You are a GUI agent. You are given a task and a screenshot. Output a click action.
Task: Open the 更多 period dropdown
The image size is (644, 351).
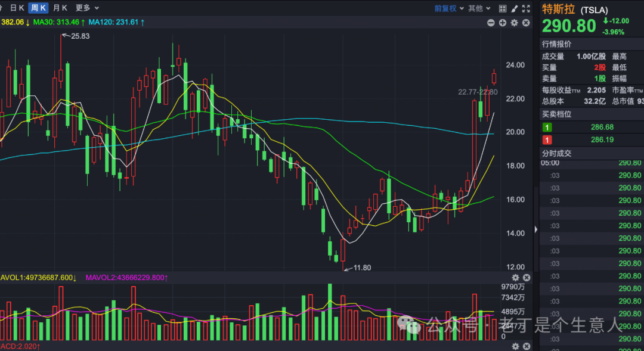(86, 8)
